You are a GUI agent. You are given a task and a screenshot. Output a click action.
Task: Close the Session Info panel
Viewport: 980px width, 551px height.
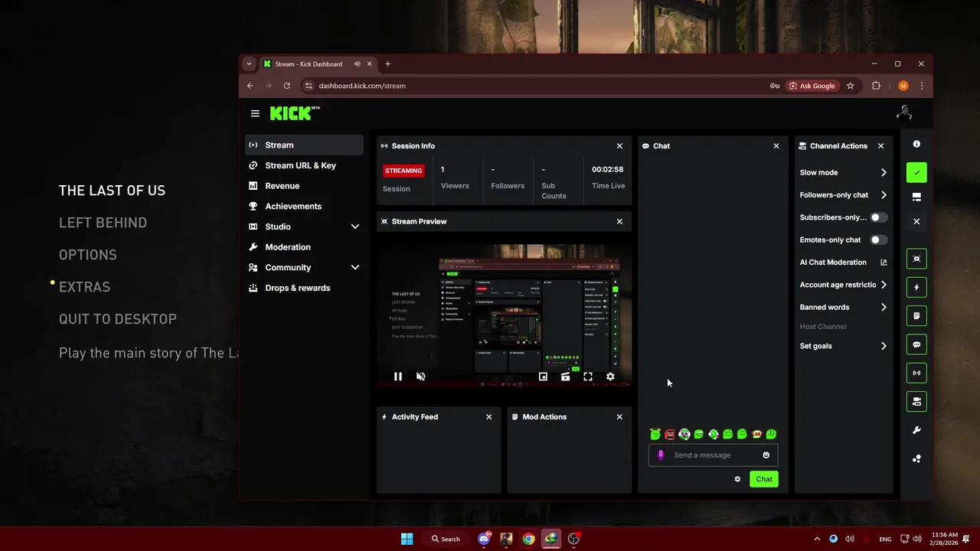(619, 145)
